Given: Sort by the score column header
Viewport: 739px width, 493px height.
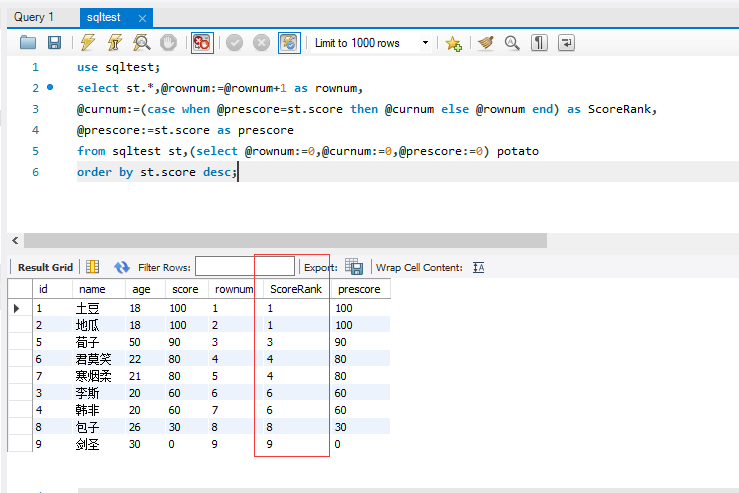Looking at the screenshot, I should (187, 289).
